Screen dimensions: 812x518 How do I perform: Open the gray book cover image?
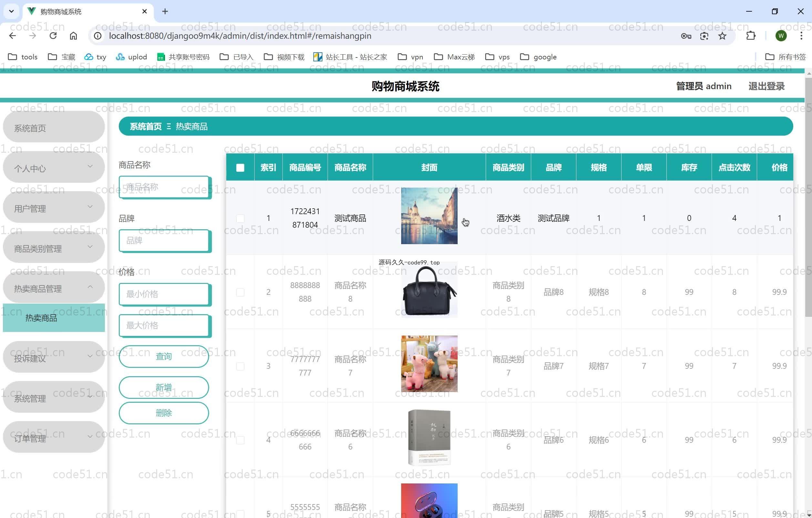coord(429,438)
